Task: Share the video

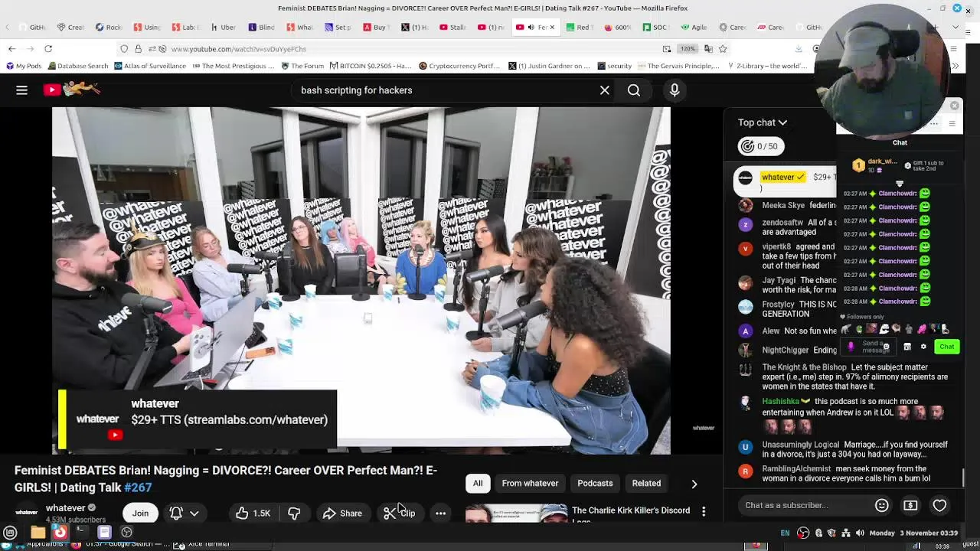Action: coord(342,514)
